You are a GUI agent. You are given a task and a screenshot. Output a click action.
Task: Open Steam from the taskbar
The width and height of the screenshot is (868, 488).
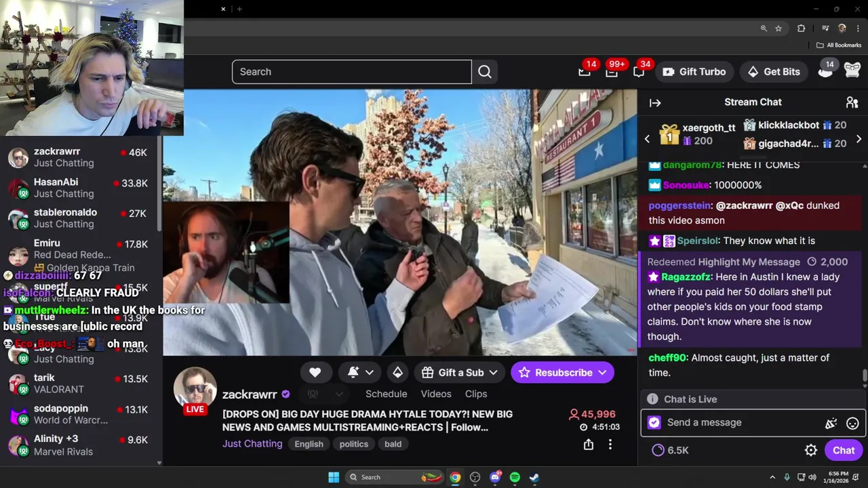click(x=534, y=477)
